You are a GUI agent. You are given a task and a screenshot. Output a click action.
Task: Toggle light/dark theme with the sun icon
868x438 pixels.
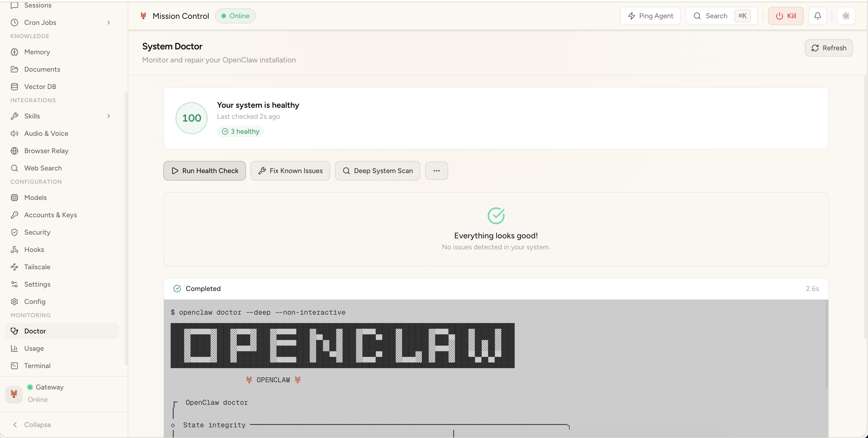pos(846,16)
